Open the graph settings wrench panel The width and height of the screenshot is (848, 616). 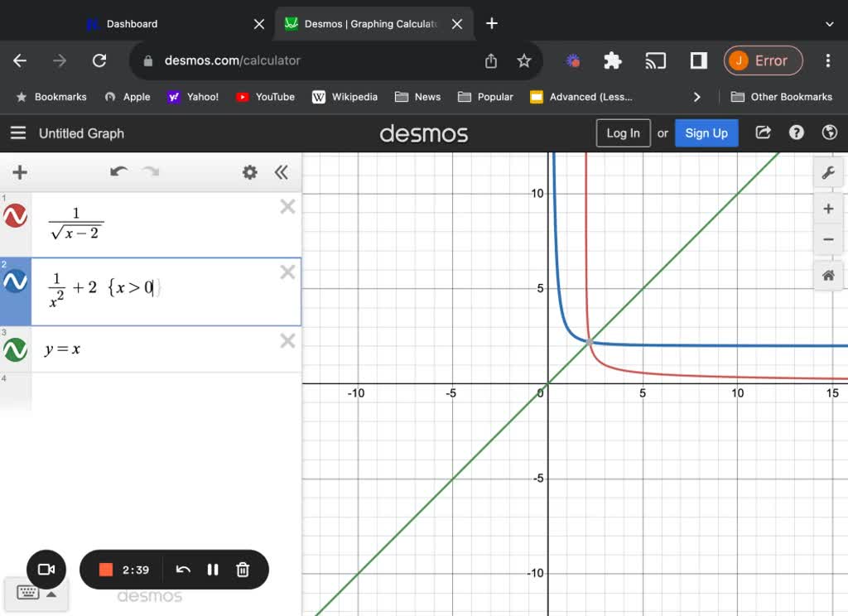point(828,172)
